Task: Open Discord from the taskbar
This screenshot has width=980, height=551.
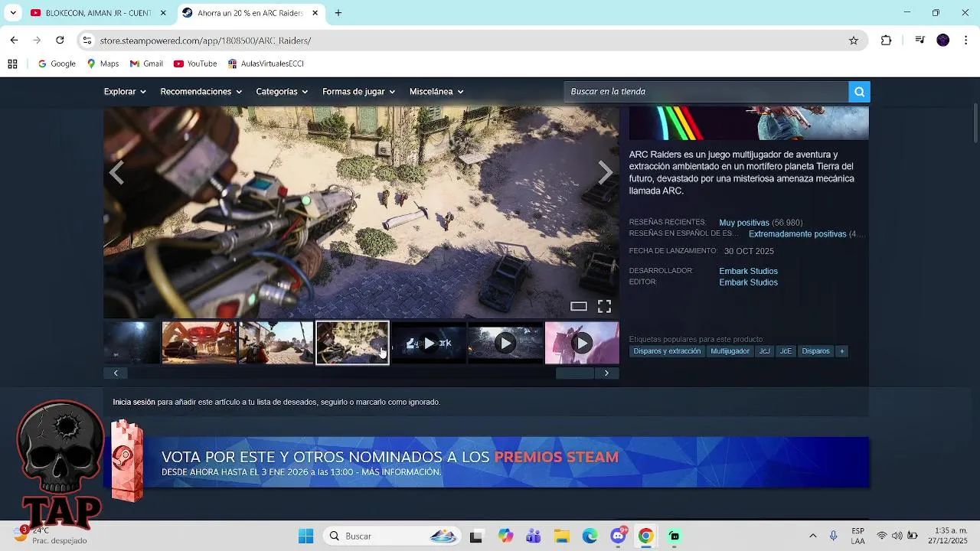Action: 618,536
